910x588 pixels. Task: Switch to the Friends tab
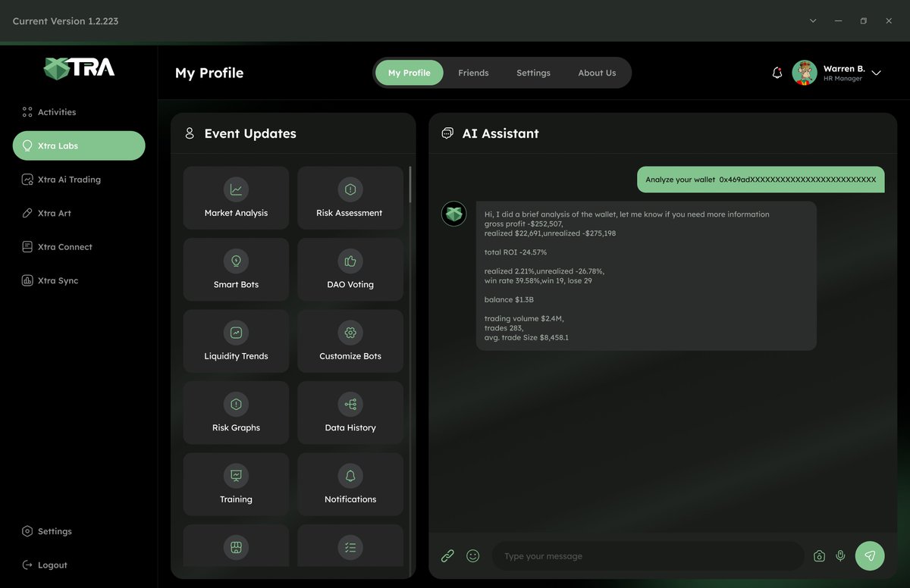(x=473, y=73)
